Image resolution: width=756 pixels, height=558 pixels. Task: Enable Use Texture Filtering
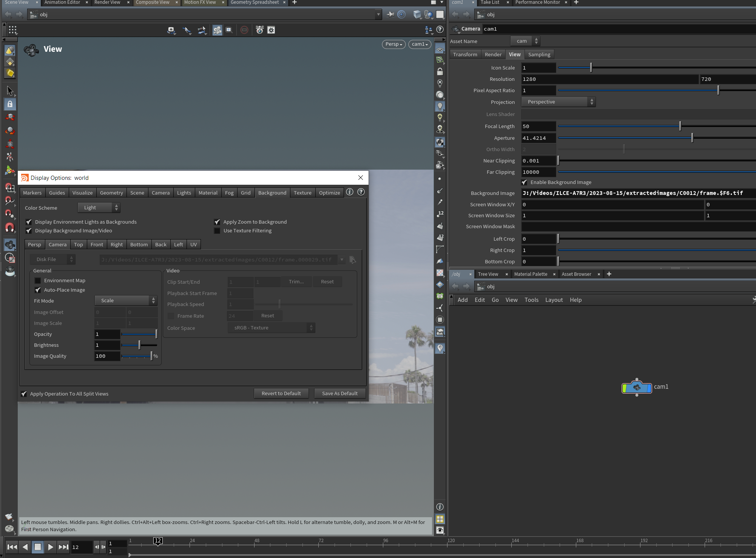pyautogui.click(x=217, y=230)
